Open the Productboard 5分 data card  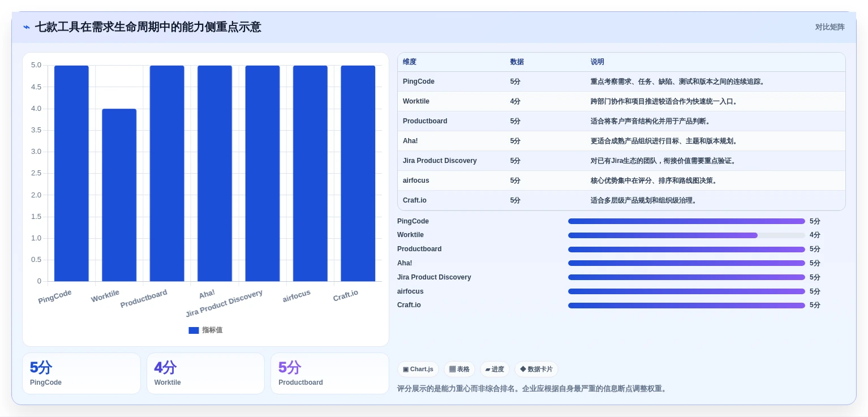(330, 373)
